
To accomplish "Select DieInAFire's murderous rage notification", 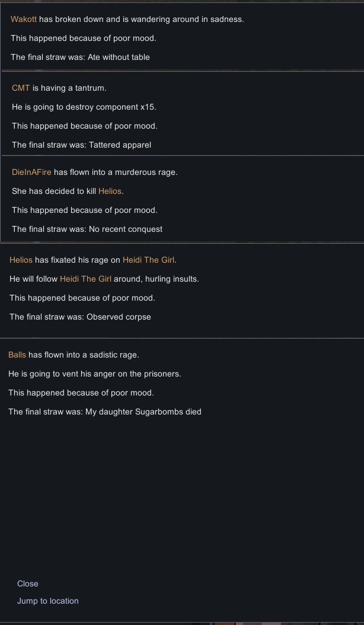I will tap(182, 200).
